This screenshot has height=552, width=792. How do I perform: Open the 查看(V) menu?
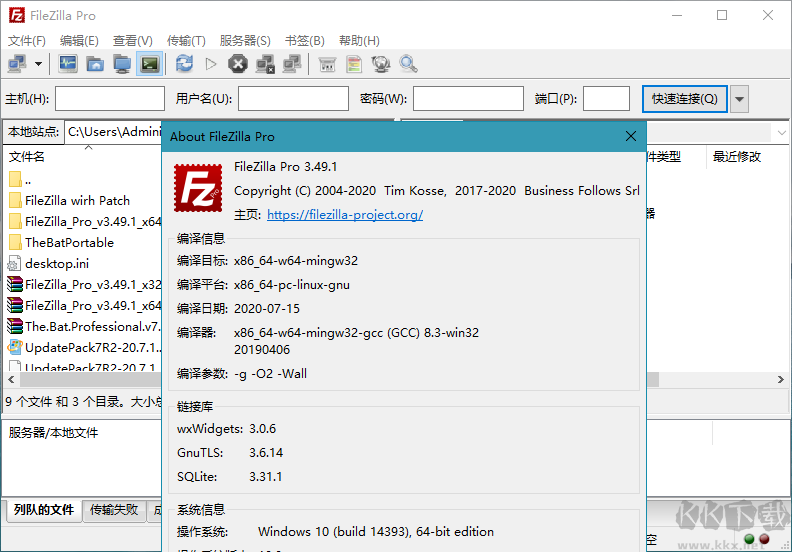[x=132, y=40]
